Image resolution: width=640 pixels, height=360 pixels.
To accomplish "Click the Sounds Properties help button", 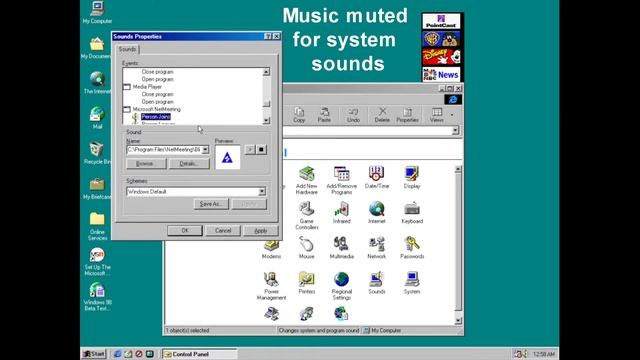I will pyautogui.click(x=268, y=36).
